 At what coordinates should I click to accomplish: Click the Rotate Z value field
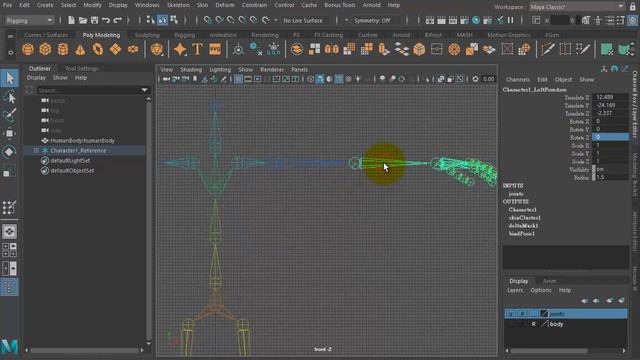pyautogui.click(x=610, y=137)
